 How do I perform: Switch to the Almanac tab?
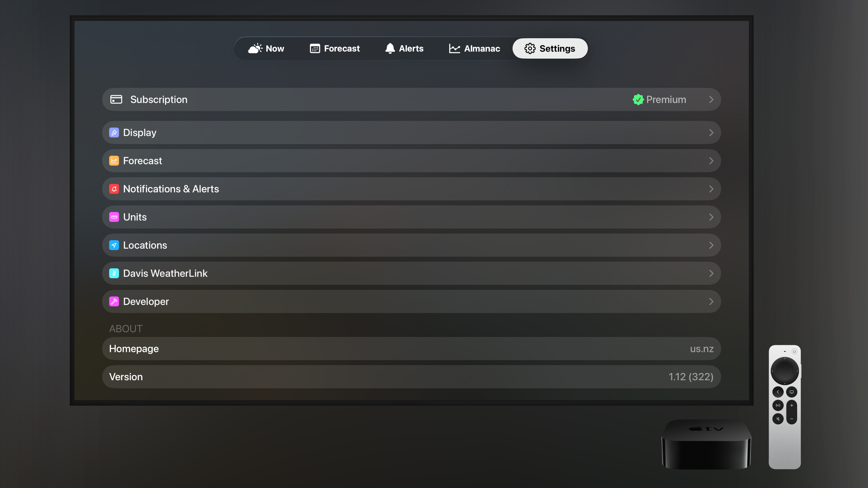point(474,48)
